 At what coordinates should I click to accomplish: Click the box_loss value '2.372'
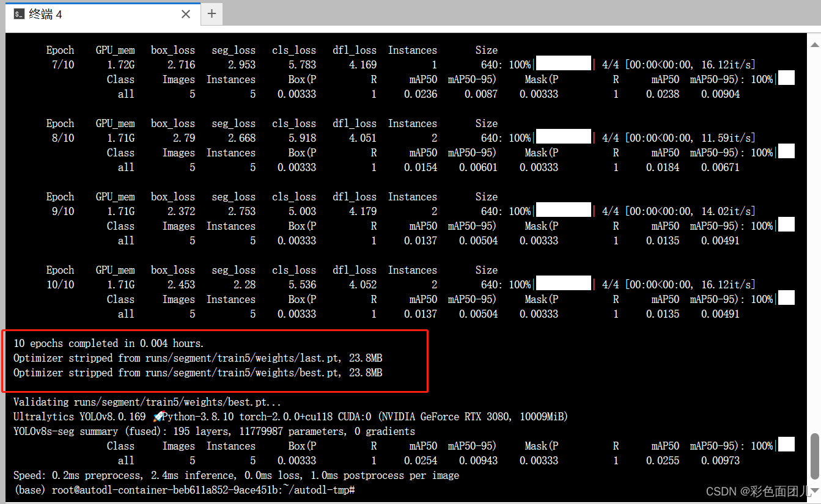tap(182, 211)
